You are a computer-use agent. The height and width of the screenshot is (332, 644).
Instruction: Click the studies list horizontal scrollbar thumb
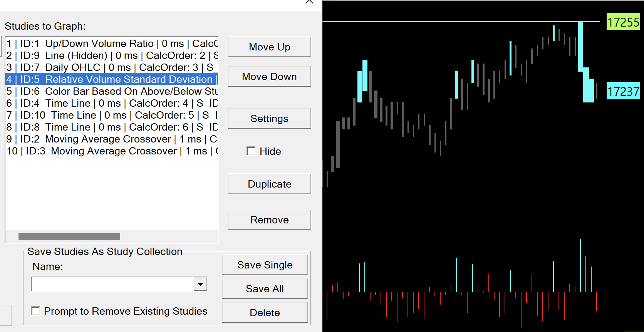[x=69, y=236]
